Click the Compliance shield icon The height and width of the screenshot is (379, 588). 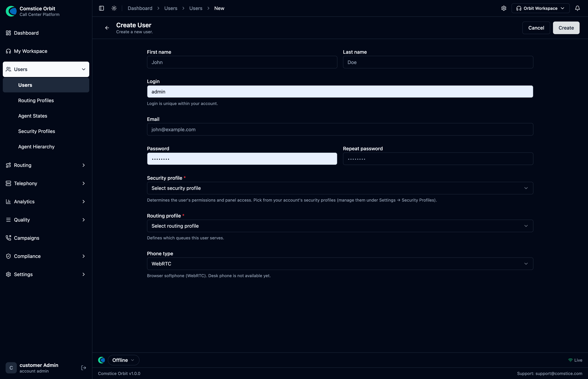8,256
